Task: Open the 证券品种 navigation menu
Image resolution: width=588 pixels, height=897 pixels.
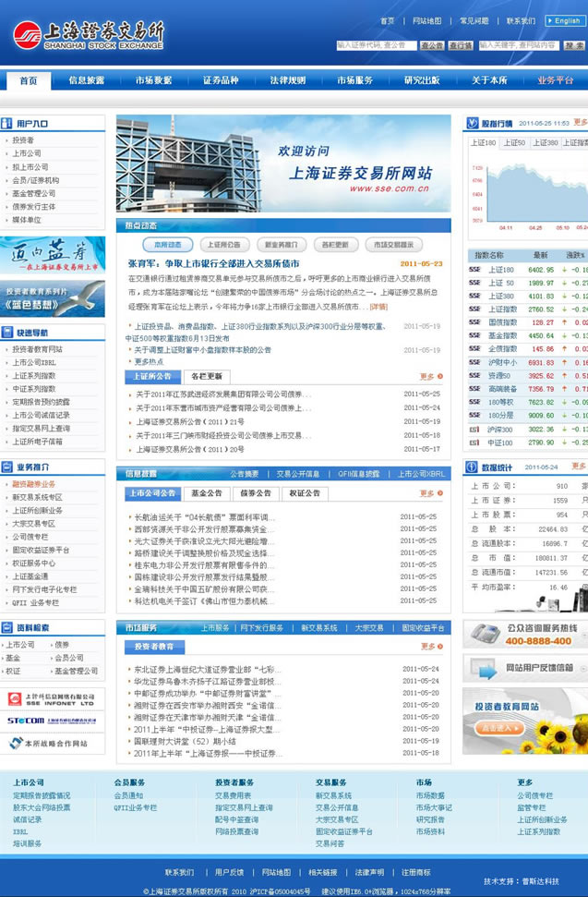Action: [x=221, y=80]
